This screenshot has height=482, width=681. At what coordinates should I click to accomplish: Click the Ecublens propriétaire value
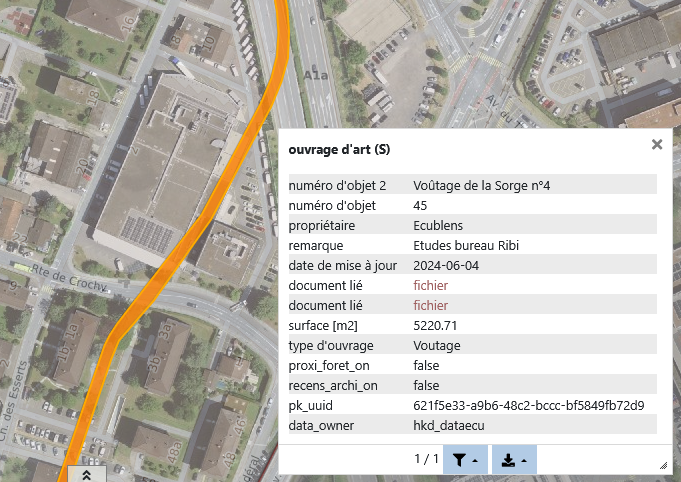click(437, 225)
